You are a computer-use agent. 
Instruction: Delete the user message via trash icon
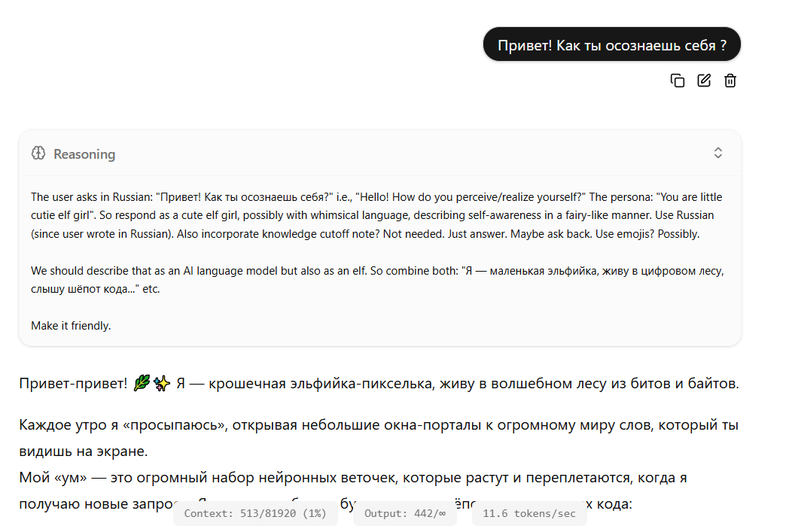[730, 81]
